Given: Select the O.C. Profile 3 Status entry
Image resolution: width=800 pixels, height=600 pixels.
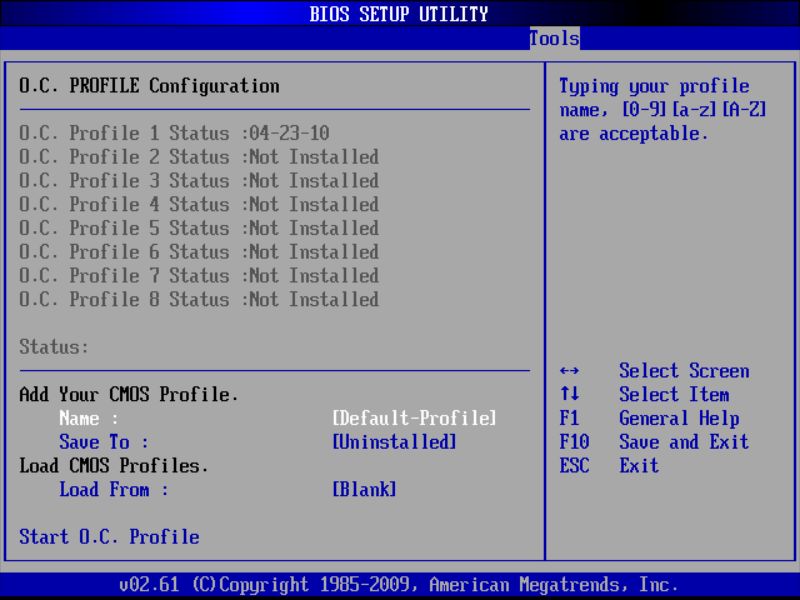Looking at the screenshot, I should (198, 180).
